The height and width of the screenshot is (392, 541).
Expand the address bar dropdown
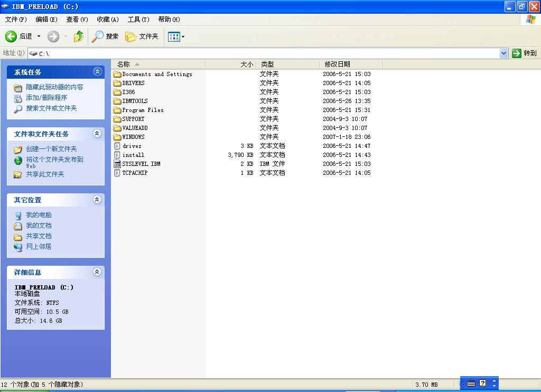click(503, 53)
